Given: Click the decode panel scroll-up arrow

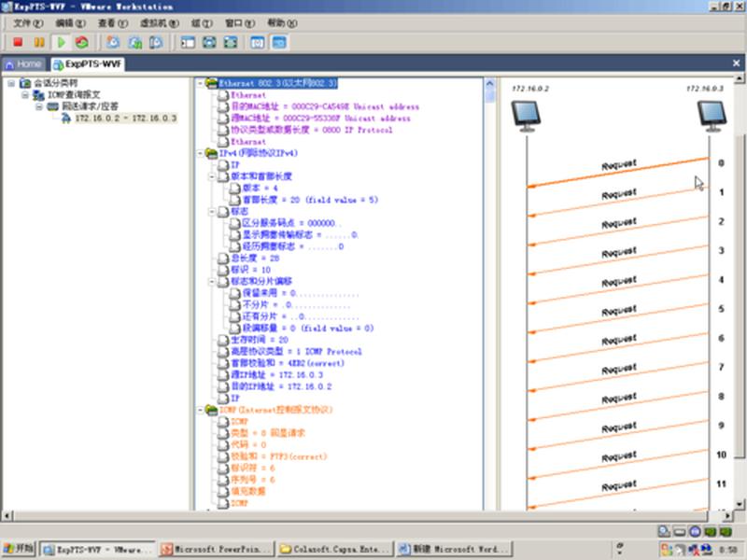Looking at the screenshot, I should click(489, 83).
